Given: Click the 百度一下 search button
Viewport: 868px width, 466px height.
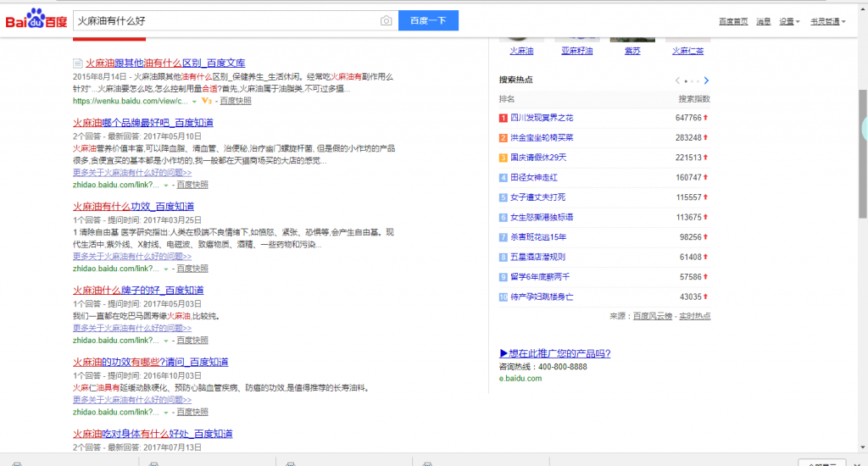Looking at the screenshot, I should pos(428,20).
